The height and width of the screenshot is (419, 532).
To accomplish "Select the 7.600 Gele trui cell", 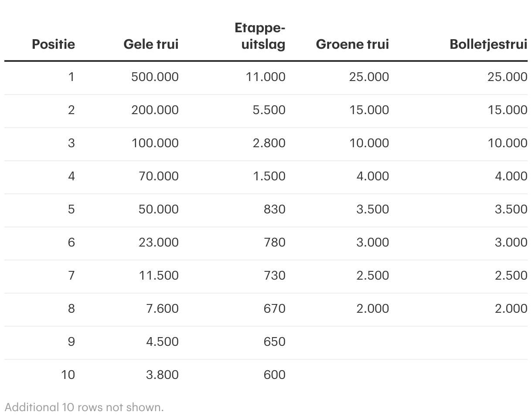I will click(x=162, y=308).
